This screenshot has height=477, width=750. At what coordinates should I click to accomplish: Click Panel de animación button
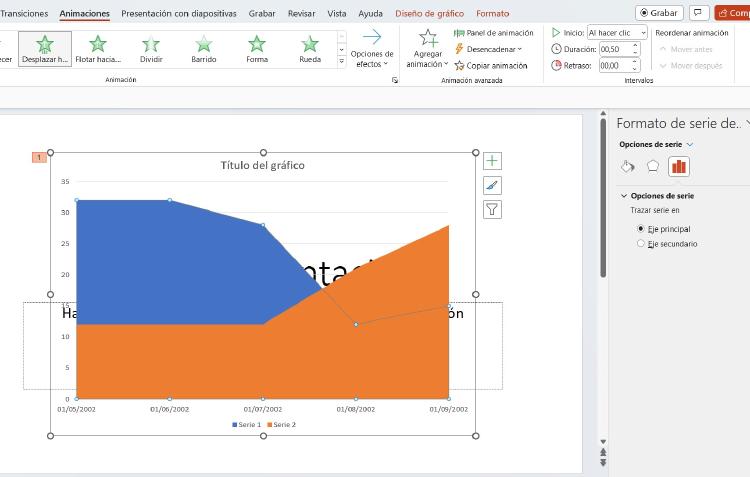(493, 33)
